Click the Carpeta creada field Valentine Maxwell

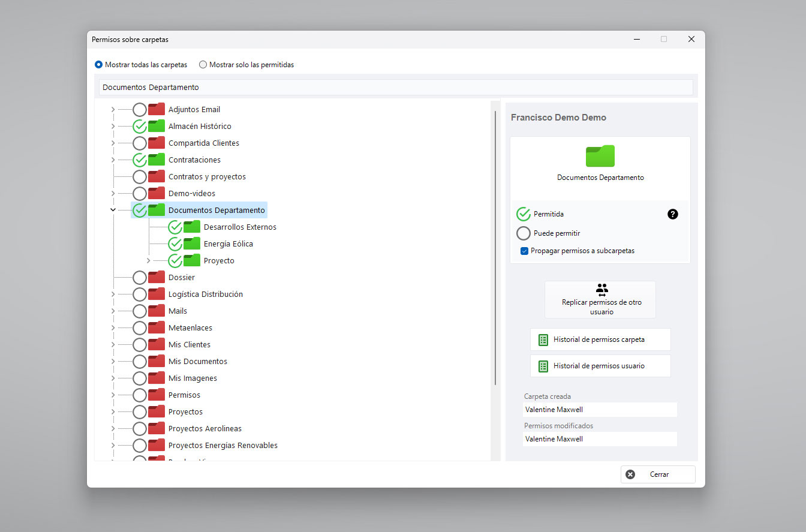[x=600, y=410]
